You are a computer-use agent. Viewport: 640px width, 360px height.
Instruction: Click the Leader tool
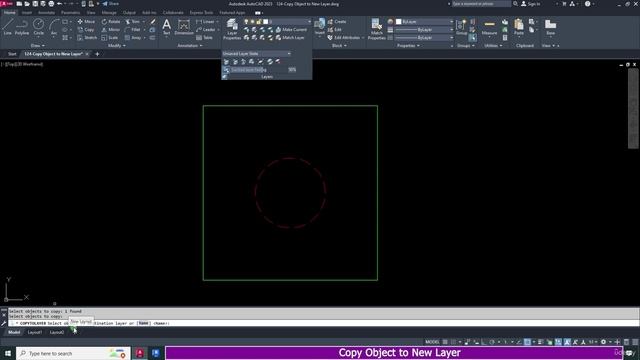click(x=206, y=30)
